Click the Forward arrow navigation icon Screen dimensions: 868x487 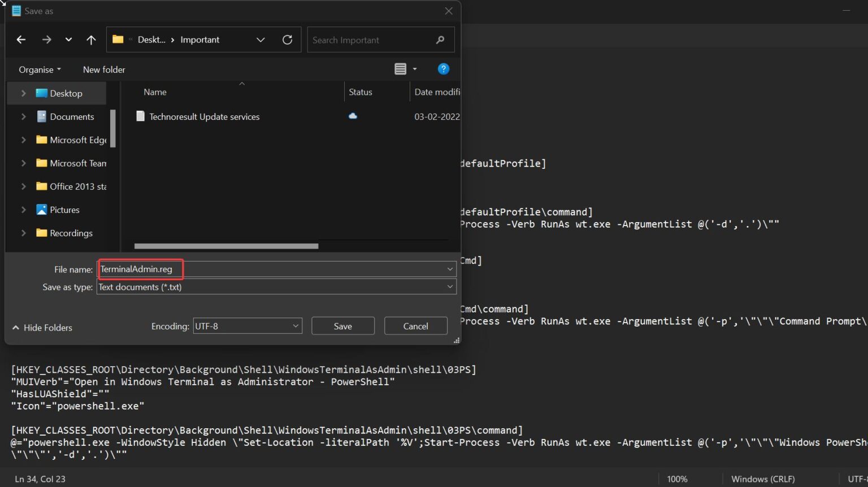pos(46,40)
